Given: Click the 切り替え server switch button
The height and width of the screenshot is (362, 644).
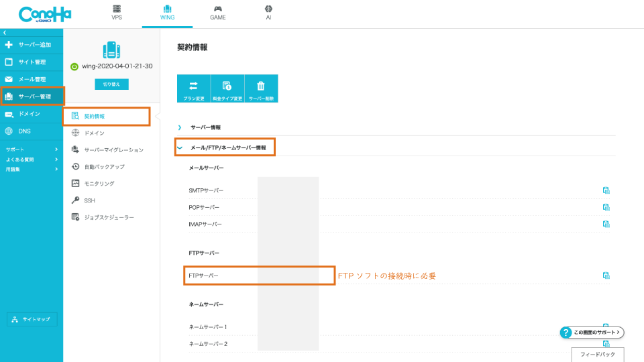Looking at the screenshot, I should click(111, 84).
